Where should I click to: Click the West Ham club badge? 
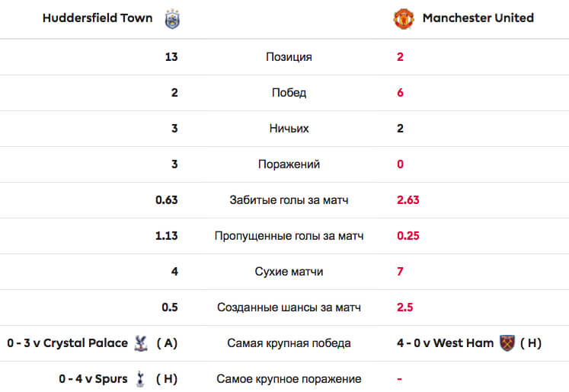[507, 343]
